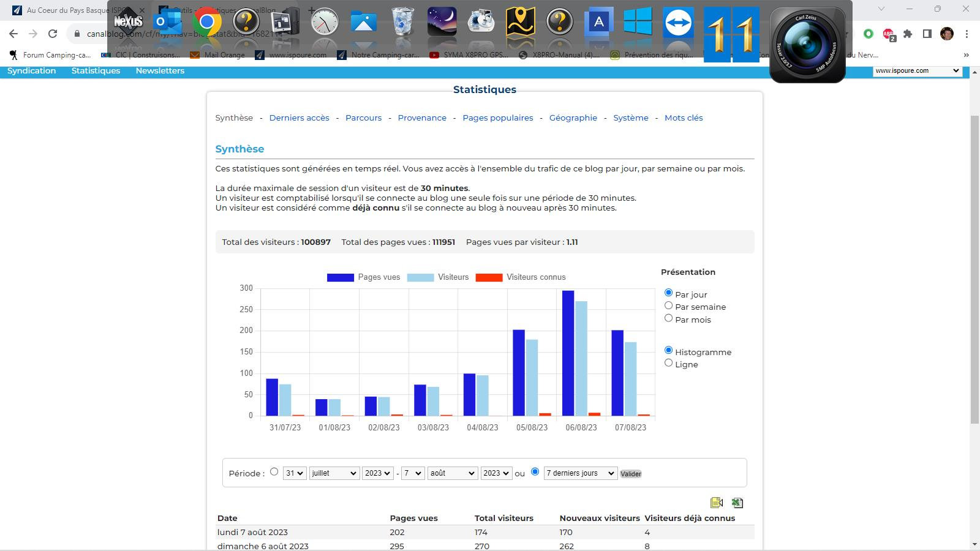Click the blue letter A dock icon
The height and width of the screenshot is (551, 980).
(598, 22)
